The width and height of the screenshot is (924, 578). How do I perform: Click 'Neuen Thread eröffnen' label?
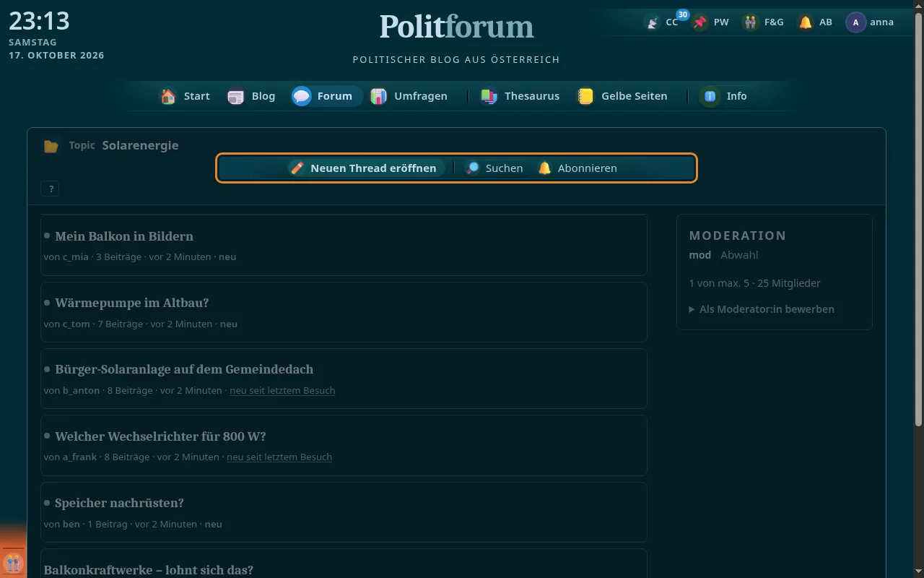[x=373, y=168]
